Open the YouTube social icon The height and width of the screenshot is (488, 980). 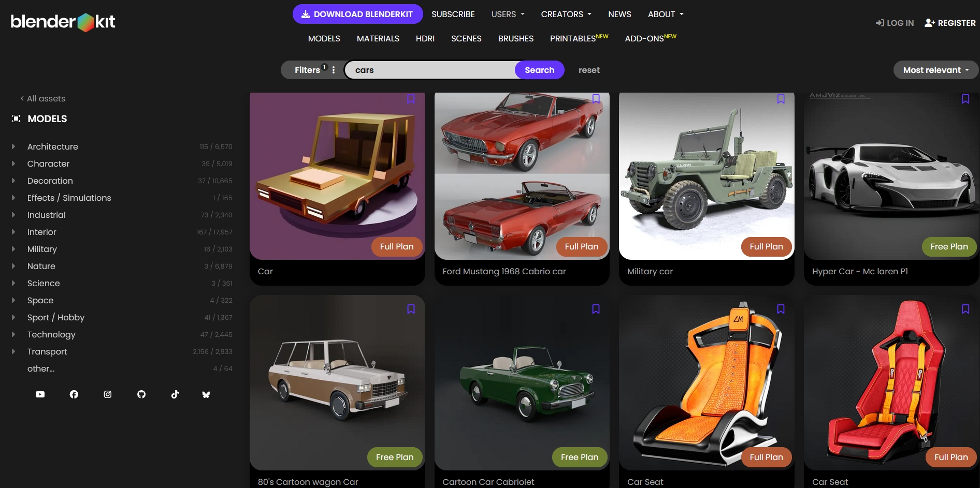[x=40, y=394]
